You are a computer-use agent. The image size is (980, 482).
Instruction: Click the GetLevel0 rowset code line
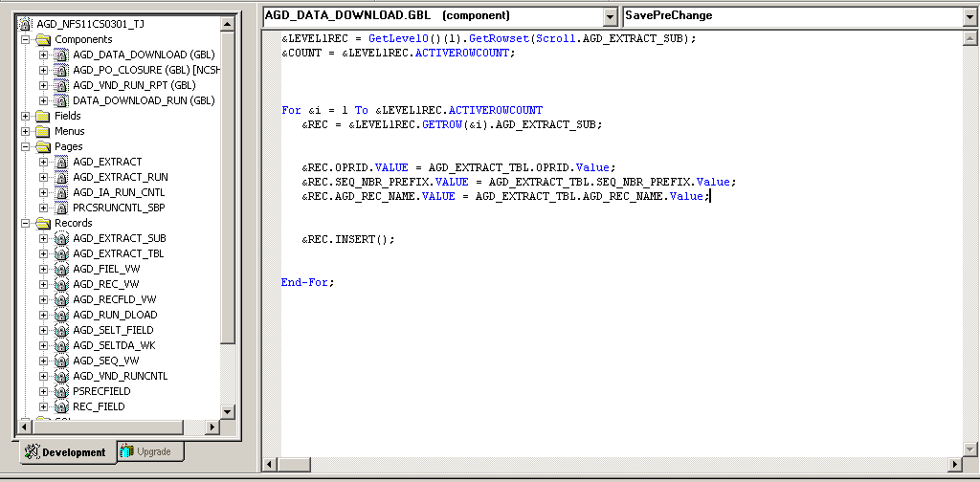point(488,38)
